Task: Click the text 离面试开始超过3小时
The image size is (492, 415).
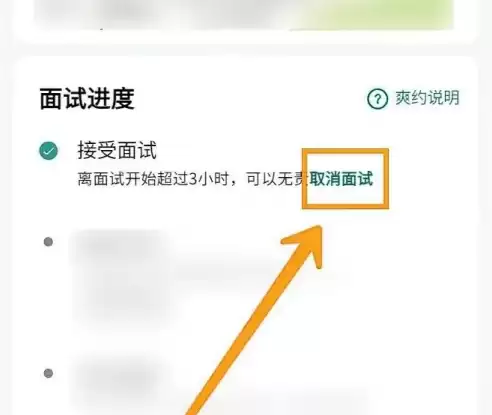Action: click(153, 179)
